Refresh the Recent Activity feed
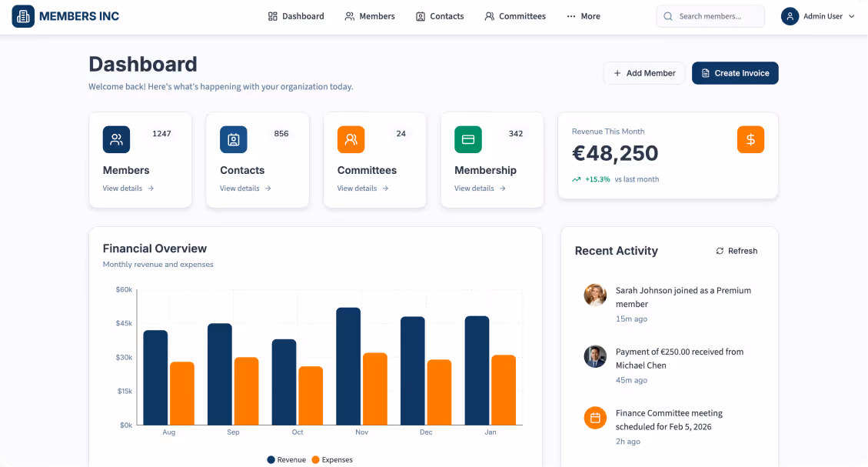The width and height of the screenshot is (868, 467). [736, 250]
